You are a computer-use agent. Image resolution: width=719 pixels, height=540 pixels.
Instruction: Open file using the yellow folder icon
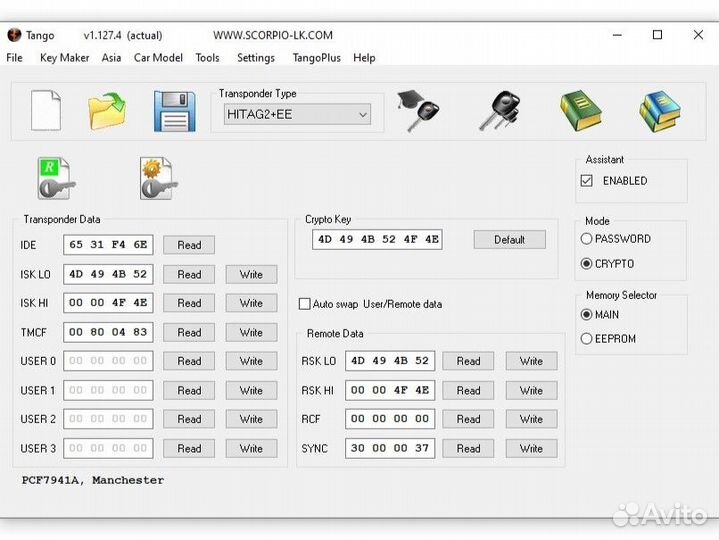pos(107,110)
